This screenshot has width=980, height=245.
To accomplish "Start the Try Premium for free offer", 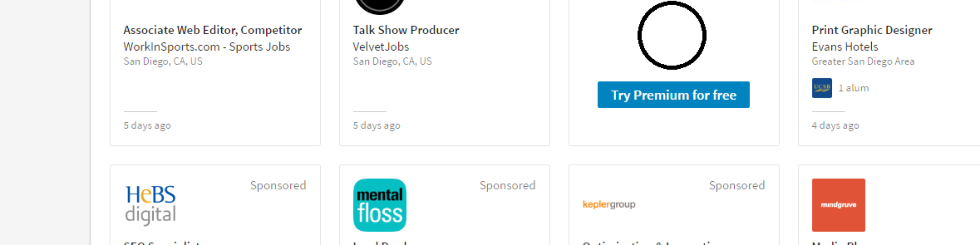I will click(x=673, y=95).
